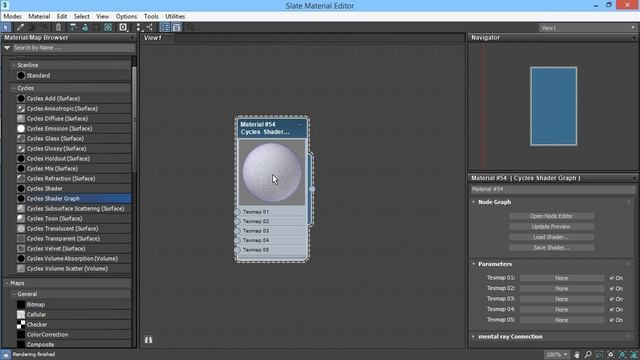Click the Select by Material icon
This screenshot has width=640, height=360.
(190, 27)
